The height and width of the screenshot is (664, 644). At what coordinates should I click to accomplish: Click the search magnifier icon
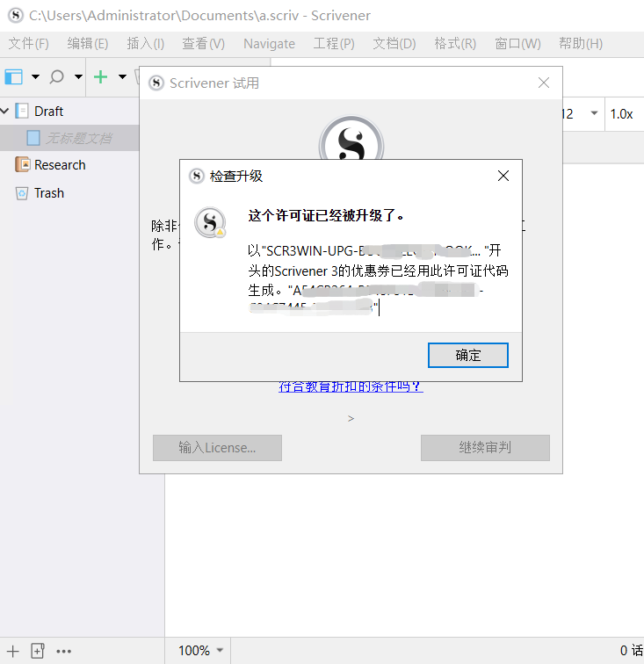click(56, 77)
